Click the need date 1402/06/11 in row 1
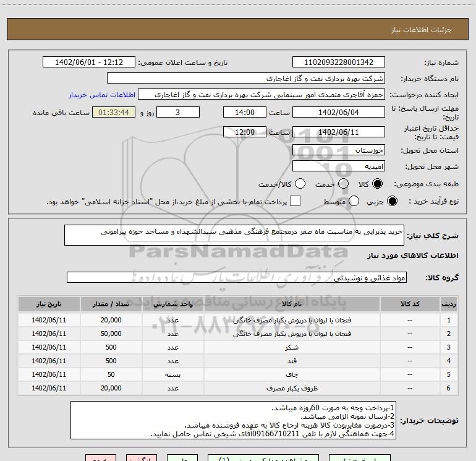Viewport: 476px width, 461px height. point(49,320)
